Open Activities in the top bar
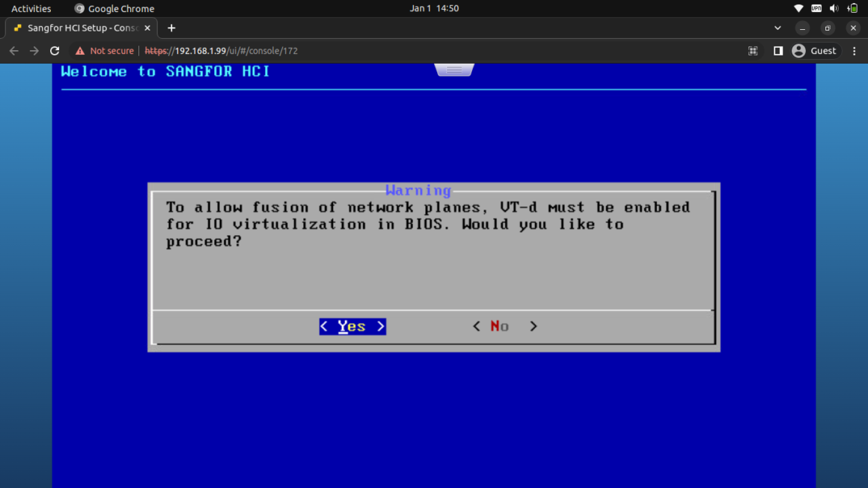The height and width of the screenshot is (488, 868). (x=31, y=8)
